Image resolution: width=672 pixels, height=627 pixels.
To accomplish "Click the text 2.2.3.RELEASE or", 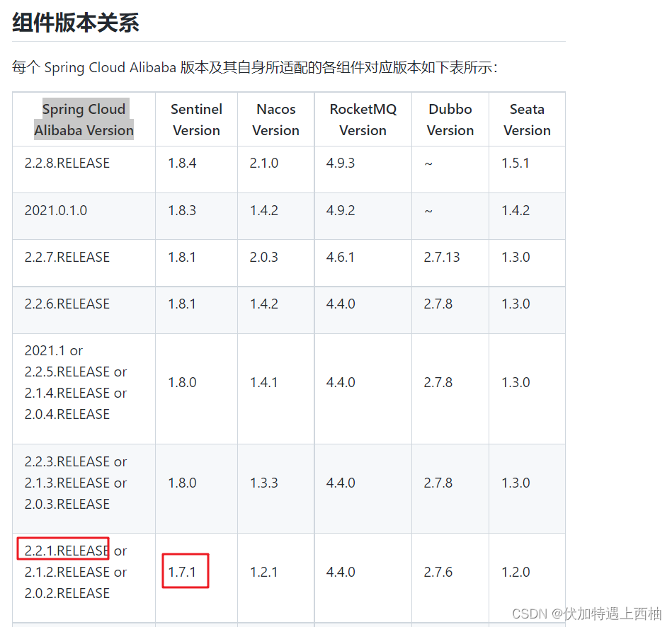I will point(76,461).
